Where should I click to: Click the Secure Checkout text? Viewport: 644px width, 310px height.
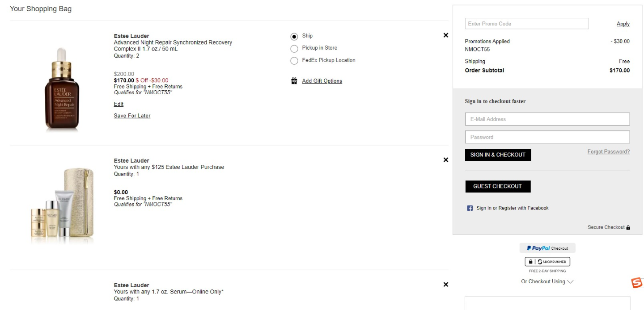click(x=606, y=227)
